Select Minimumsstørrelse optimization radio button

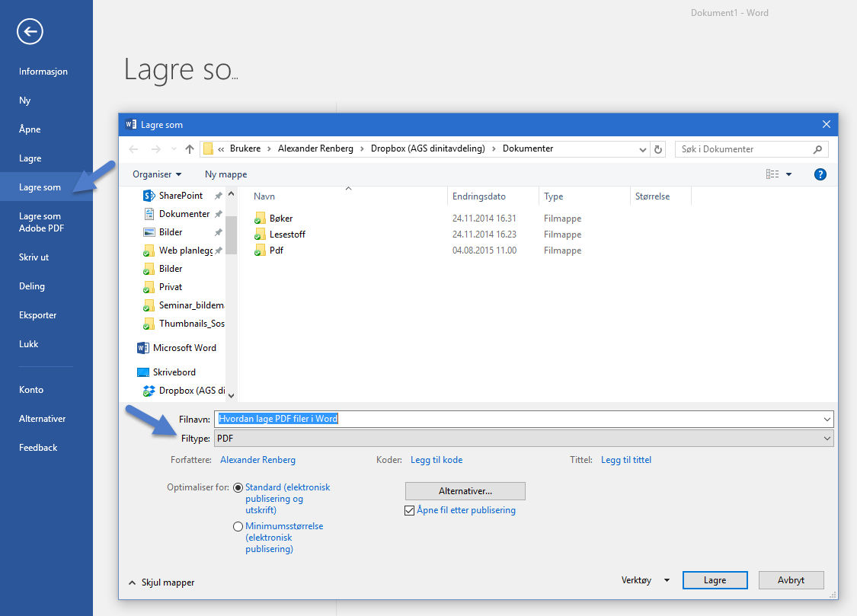238,526
